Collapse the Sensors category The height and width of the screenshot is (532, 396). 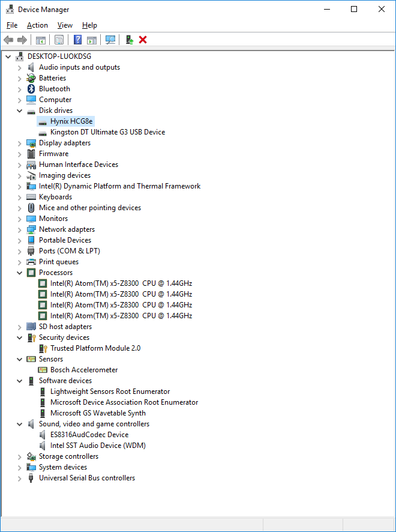pos(19,359)
